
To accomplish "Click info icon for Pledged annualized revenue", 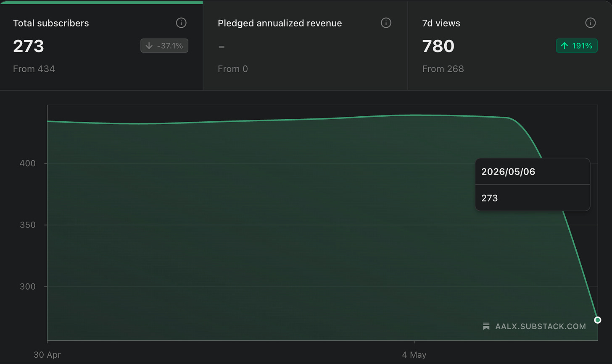I will (x=386, y=23).
